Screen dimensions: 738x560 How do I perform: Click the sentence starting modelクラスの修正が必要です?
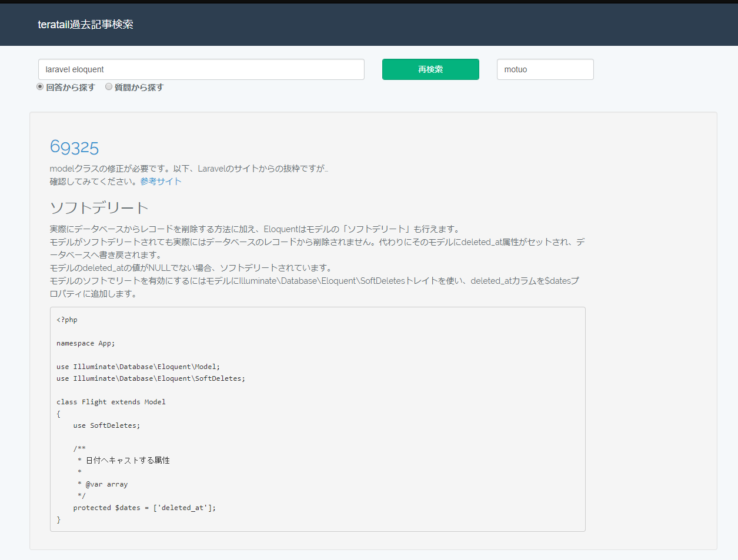(x=189, y=169)
